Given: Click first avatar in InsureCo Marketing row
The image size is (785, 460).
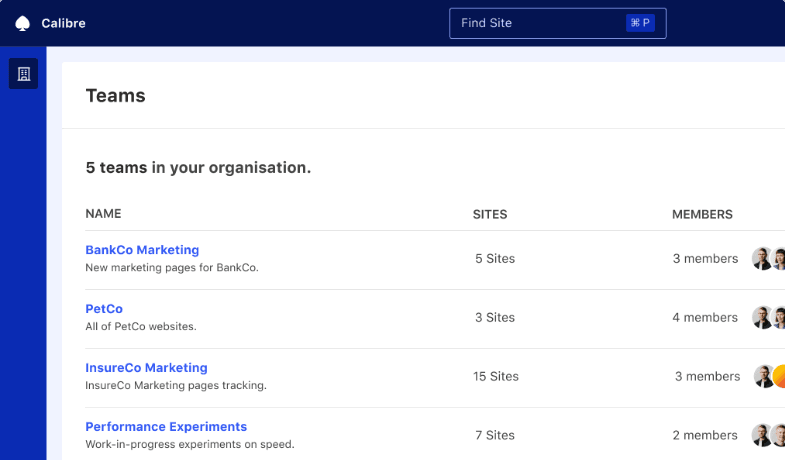Looking at the screenshot, I should (x=763, y=377).
